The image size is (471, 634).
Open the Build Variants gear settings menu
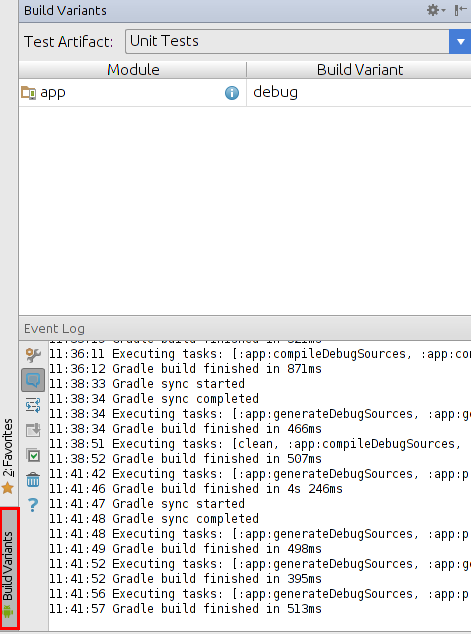click(436, 10)
